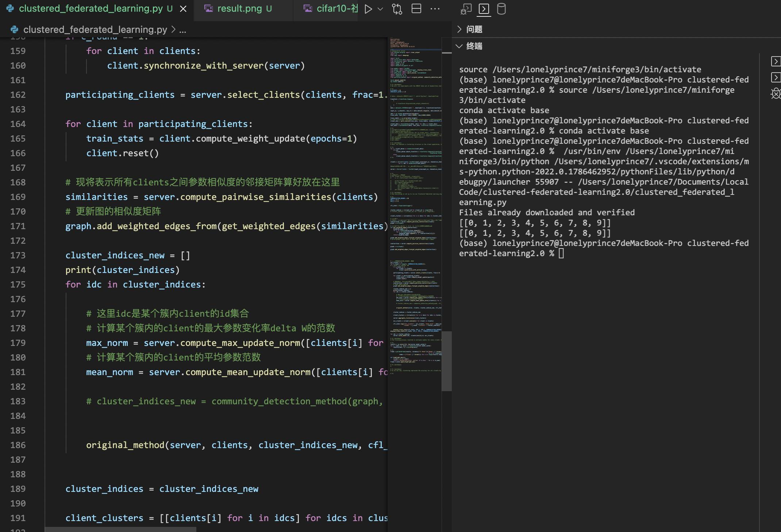
Task: Open the breadcrumb ellipsis after the filename
Action: coord(183,30)
